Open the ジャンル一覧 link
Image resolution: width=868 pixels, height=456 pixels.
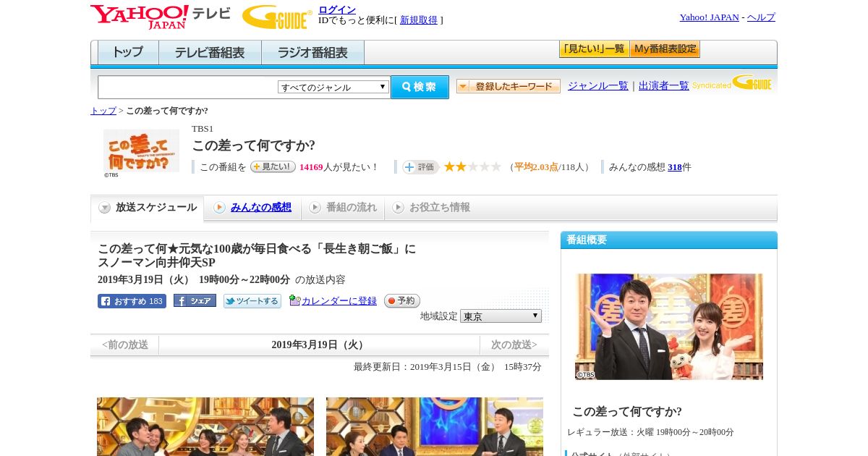pos(598,86)
